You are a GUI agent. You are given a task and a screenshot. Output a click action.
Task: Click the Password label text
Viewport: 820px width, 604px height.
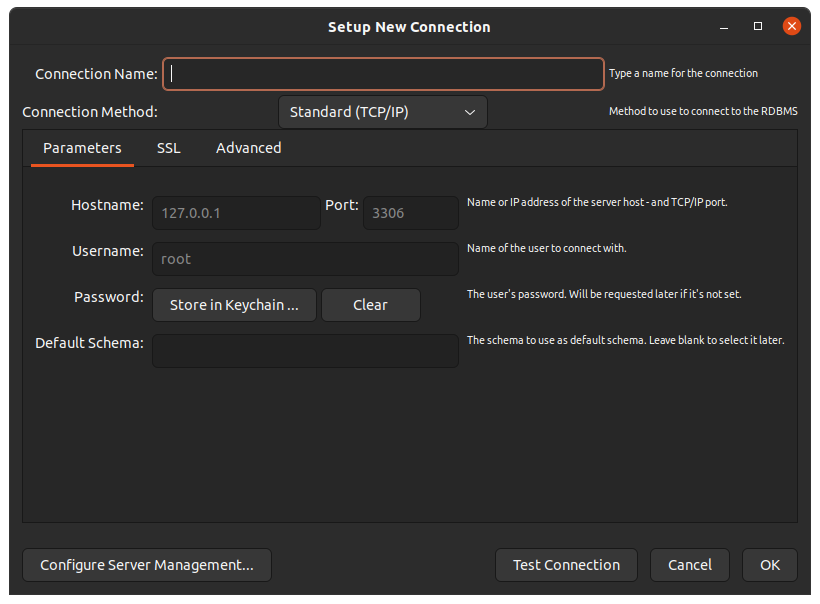[x=109, y=297]
